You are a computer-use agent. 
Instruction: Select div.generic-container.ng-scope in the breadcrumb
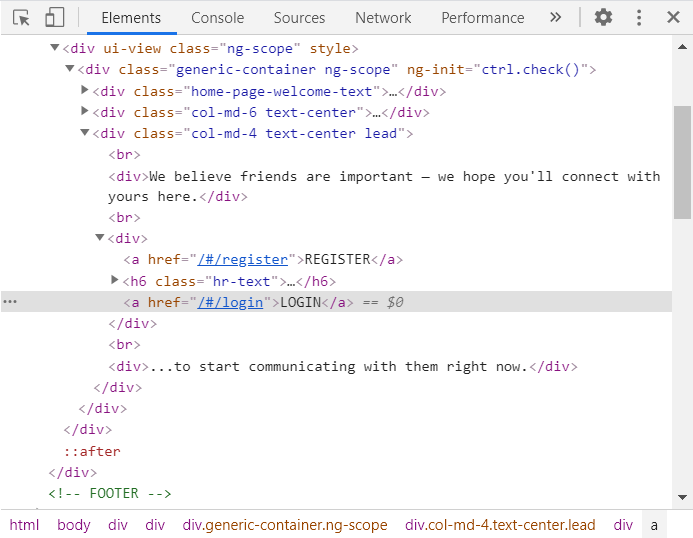coord(284,525)
